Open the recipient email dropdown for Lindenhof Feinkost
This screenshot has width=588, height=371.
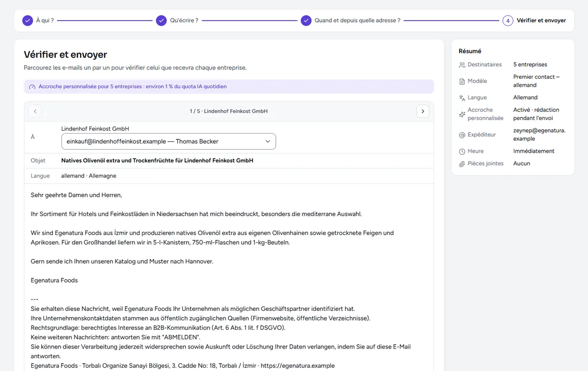click(x=169, y=141)
